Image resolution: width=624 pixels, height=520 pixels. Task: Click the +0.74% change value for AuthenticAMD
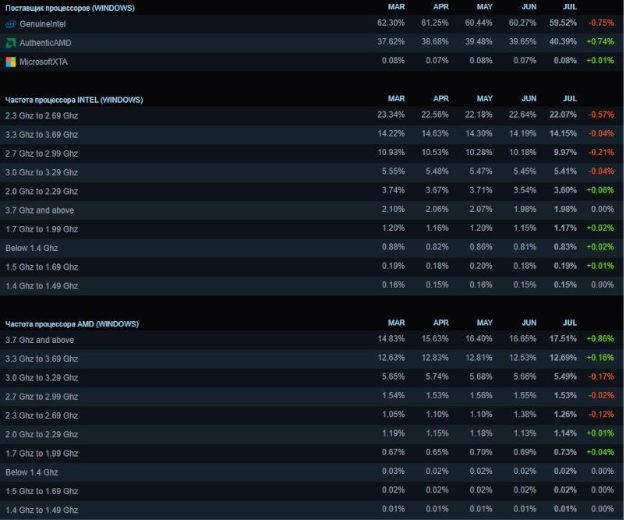602,43
